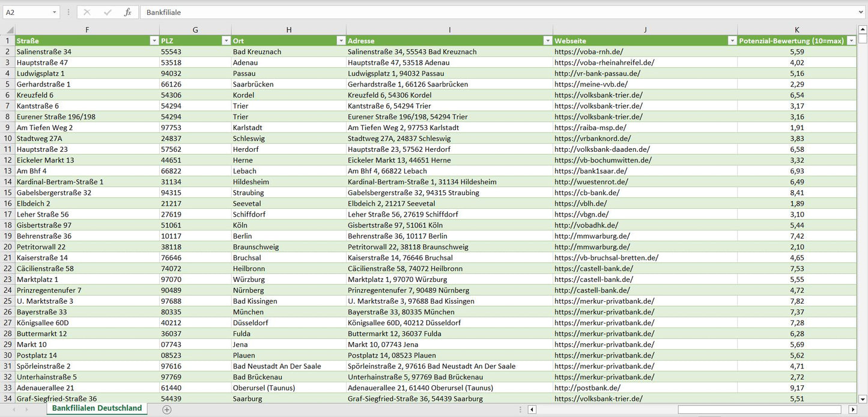Click the Insert Function fx icon
This screenshot has height=417, width=868.
point(127,12)
